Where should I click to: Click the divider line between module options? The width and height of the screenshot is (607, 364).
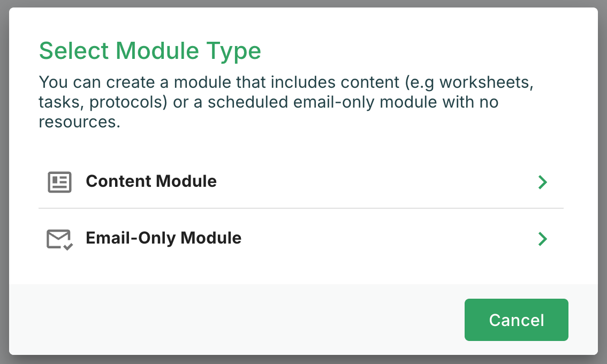click(x=301, y=208)
